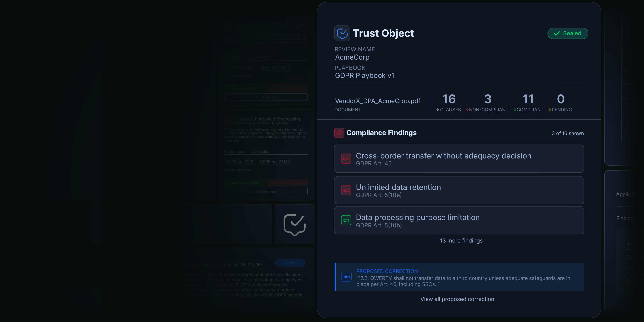The image size is (644, 322).
Task: Open the Cross-border transfer without adequacy decision finding
Action: pyautogui.click(x=444, y=156)
